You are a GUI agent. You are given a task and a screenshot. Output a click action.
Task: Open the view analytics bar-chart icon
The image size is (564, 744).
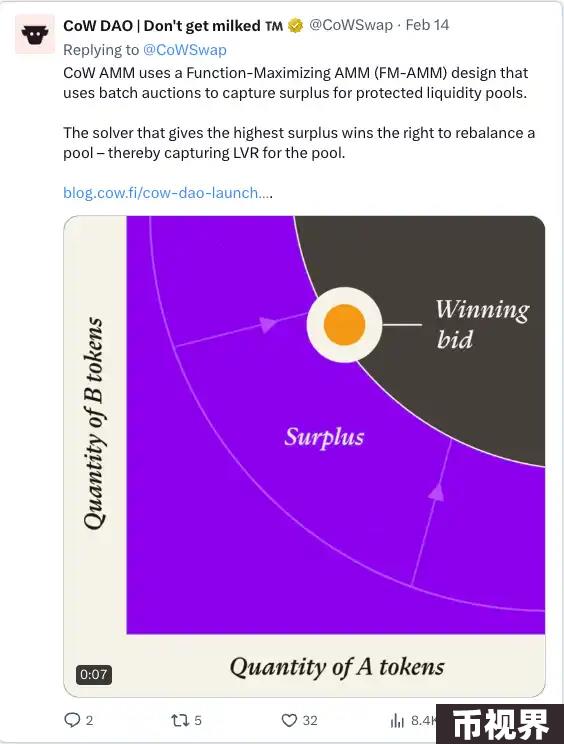coord(397,720)
